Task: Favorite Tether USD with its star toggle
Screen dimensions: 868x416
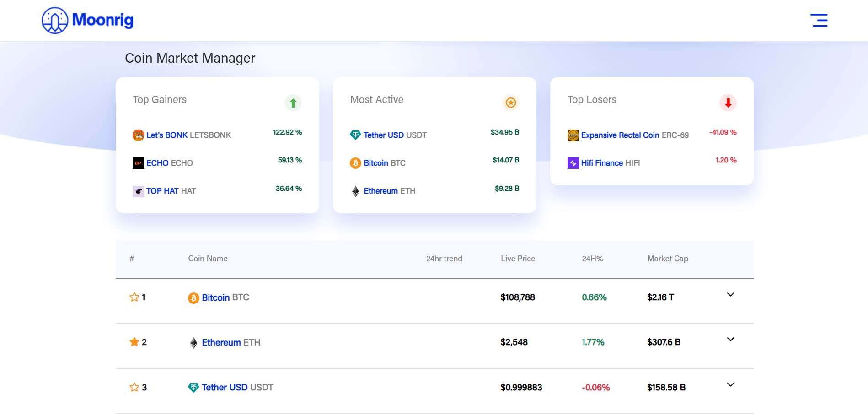Action: pyautogui.click(x=134, y=387)
